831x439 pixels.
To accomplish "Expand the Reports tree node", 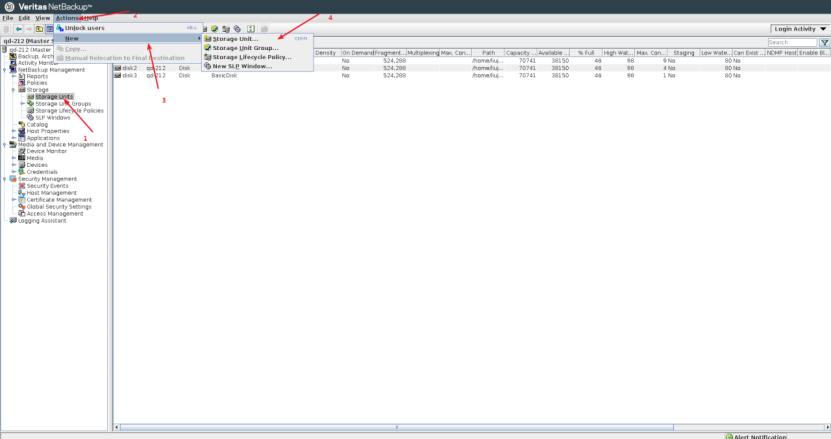I will click(x=14, y=76).
